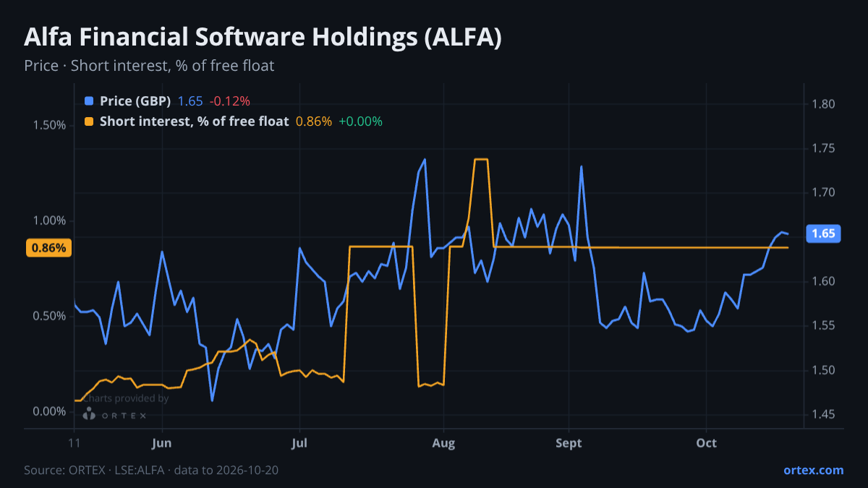The height and width of the screenshot is (488, 868).
Task: Click the 1.50% left axis label
Action: (49, 125)
